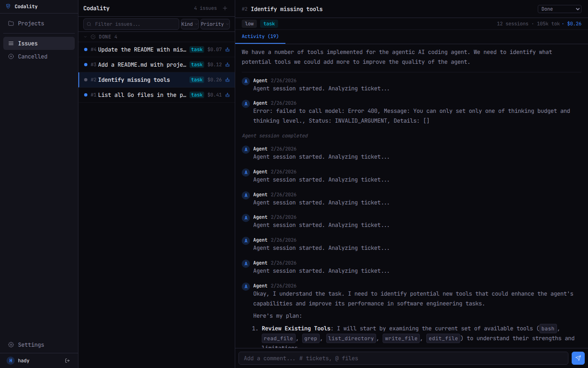The width and height of the screenshot is (588, 368).
Task: Switch to the Activity tab
Action: coord(260,36)
